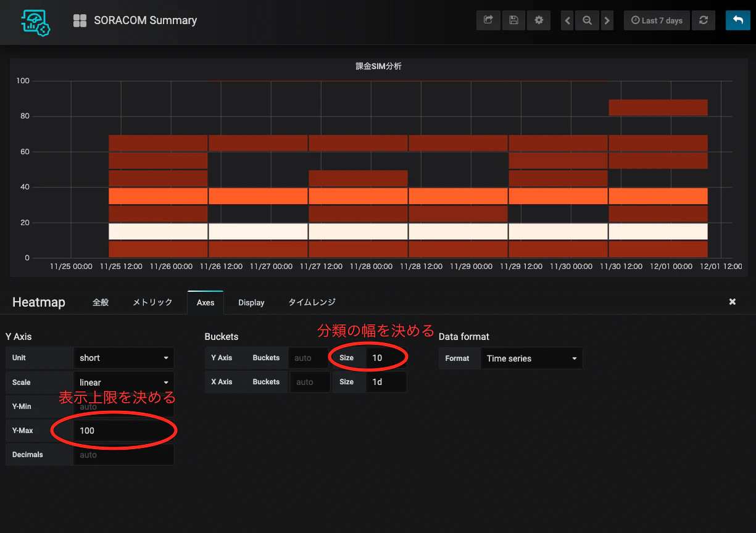Open the Display tab
Screen dimensions: 756x533
[251, 302]
